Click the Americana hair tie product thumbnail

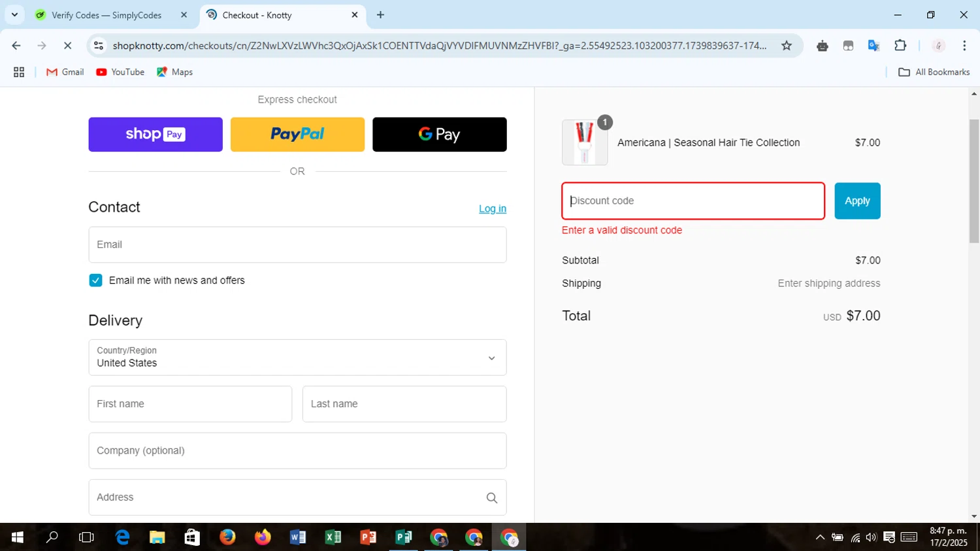click(x=585, y=142)
